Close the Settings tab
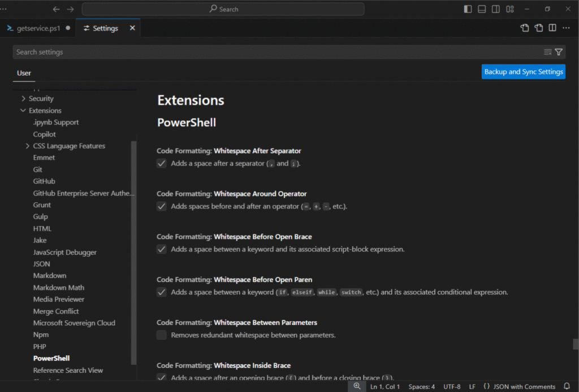Screen dimensions: 579x392 [x=132, y=28]
